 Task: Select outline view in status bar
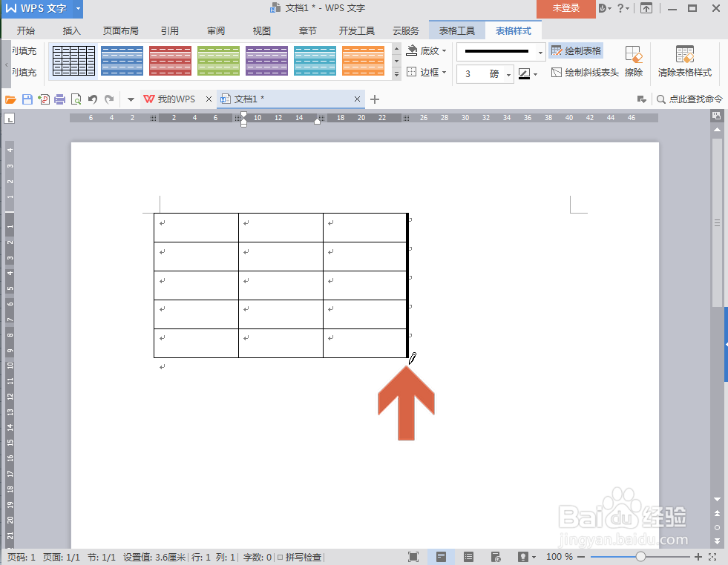pos(468,557)
